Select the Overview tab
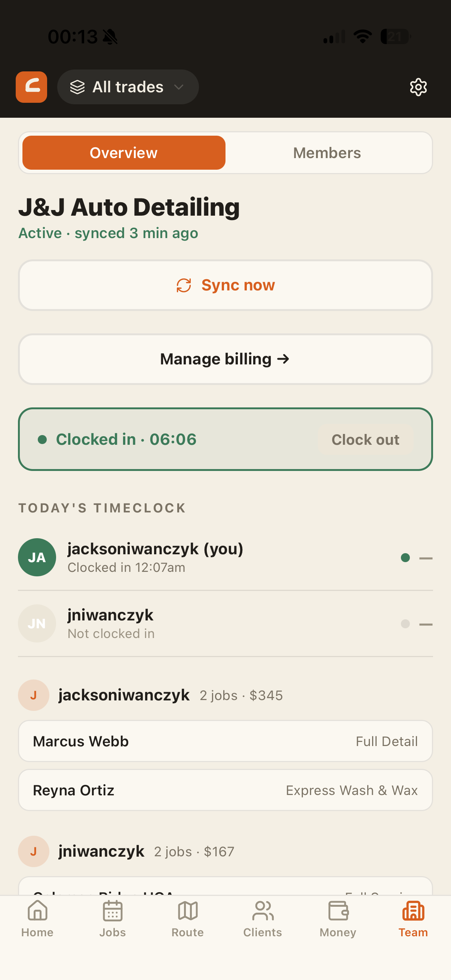The width and height of the screenshot is (451, 980). coord(124,153)
